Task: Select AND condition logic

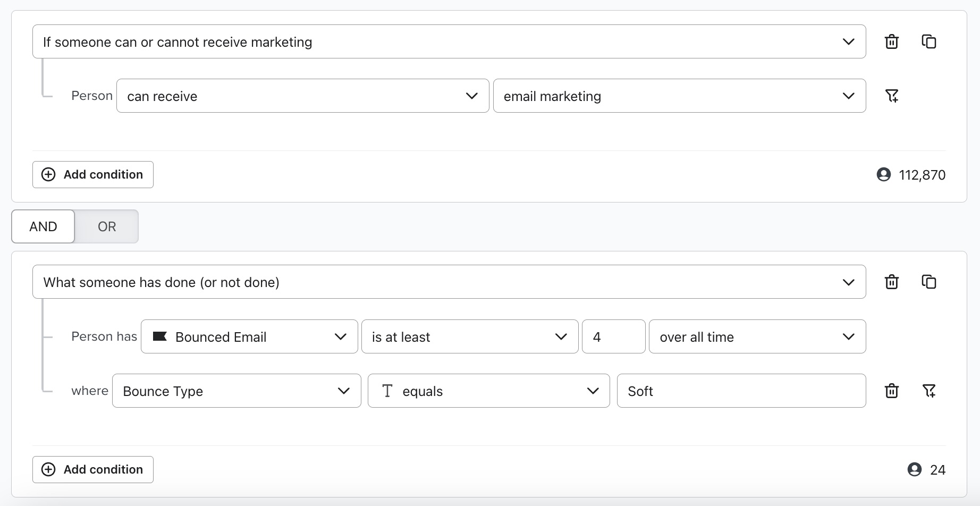Action: pyautogui.click(x=43, y=226)
